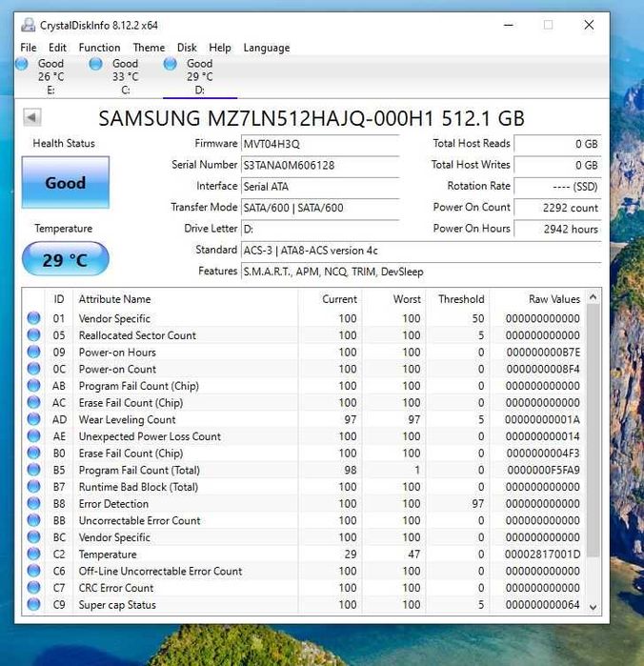This screenshot has height=666, width=644.
Task: Click the status orb of Program Fail Count (Chip)
Action: tap(33, 385)
